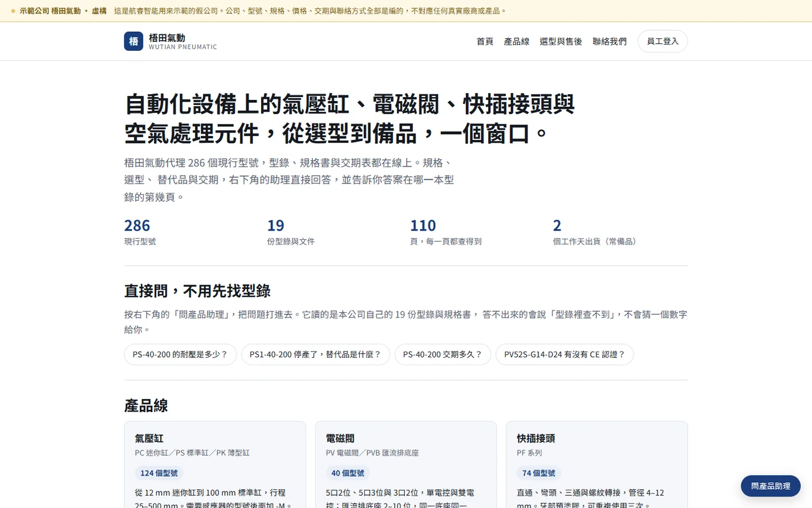
Task: Select the 'PS-40-200 交期多久？' question chip
Action: coord(442,354)
